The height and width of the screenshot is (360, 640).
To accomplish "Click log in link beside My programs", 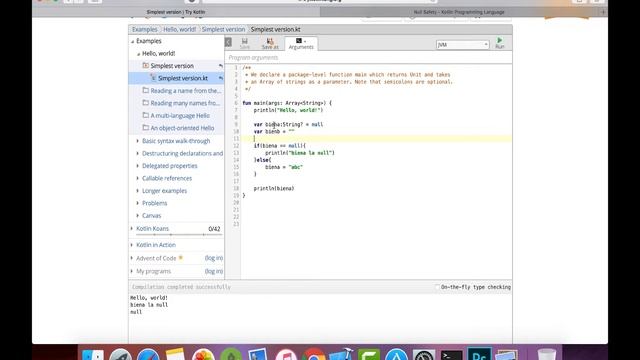I will click(213, 271).
